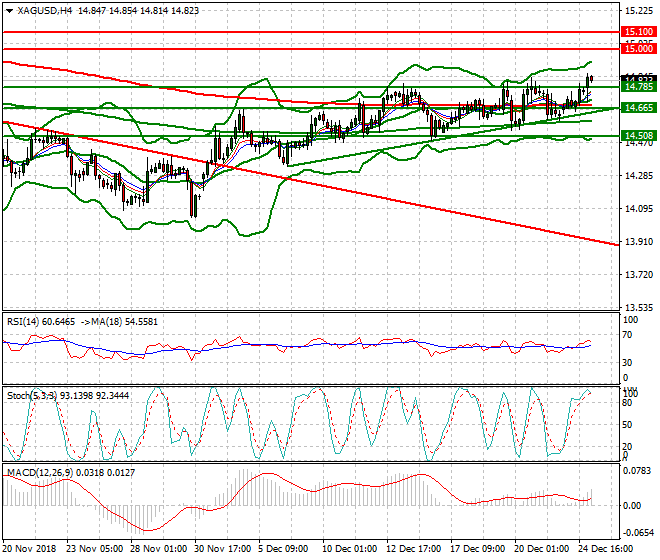Click the 13.720 price scale value

pos(639,275)
